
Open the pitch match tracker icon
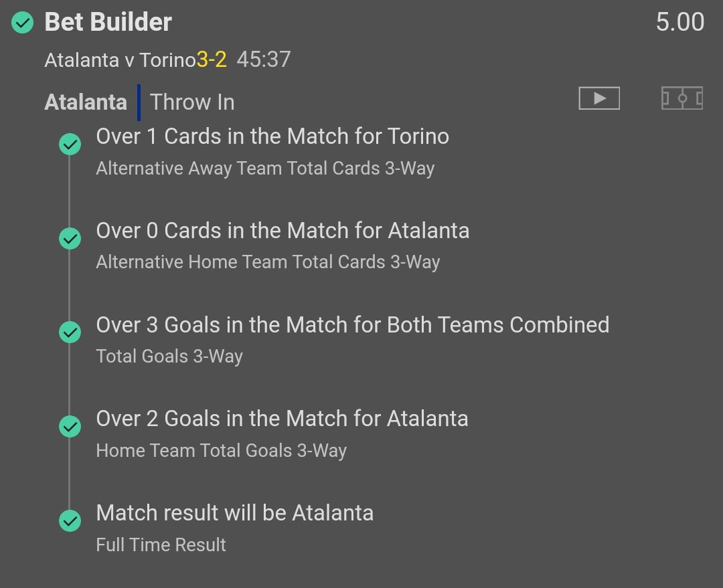682,98
